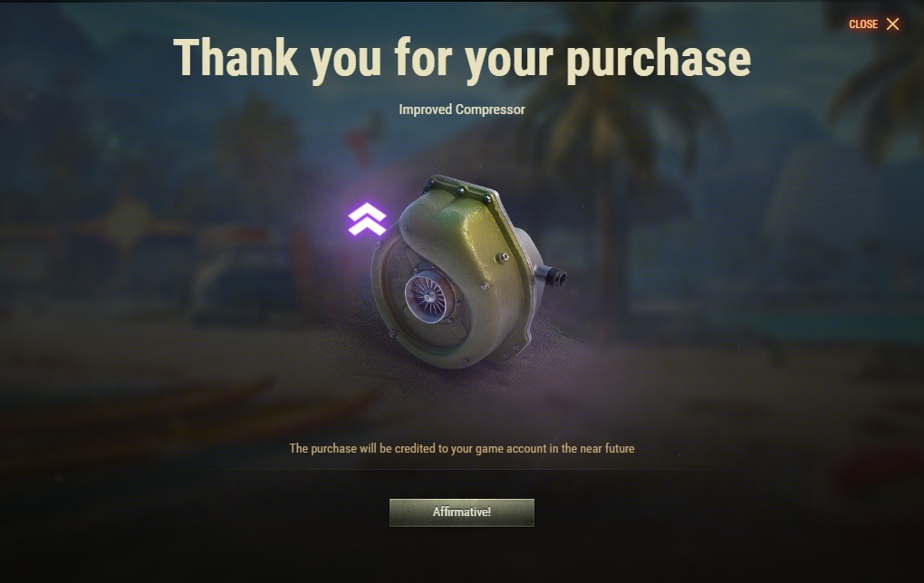
Task: Click the compressor's black outlet nozzle
Action: coord(551,275)
